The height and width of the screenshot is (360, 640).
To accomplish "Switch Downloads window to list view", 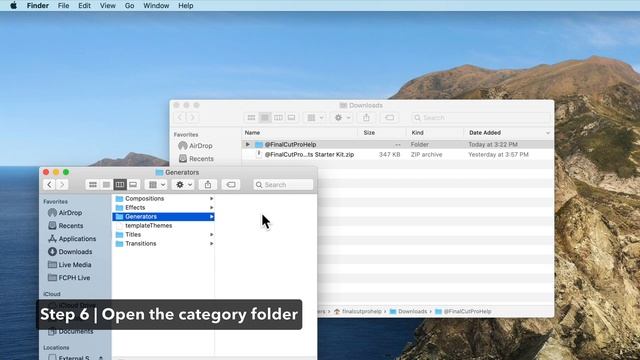I will pyautogui.click(x=265, y=118).
